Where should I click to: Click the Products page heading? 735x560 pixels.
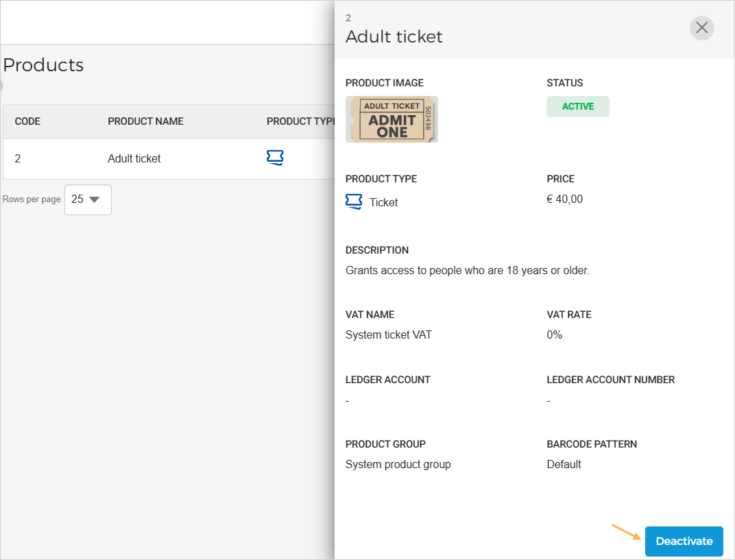(x=43, y=65)
